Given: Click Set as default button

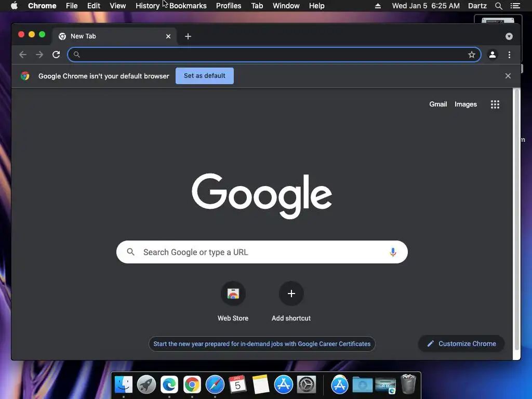Looking at the screenshot, I should pos(205,76).
